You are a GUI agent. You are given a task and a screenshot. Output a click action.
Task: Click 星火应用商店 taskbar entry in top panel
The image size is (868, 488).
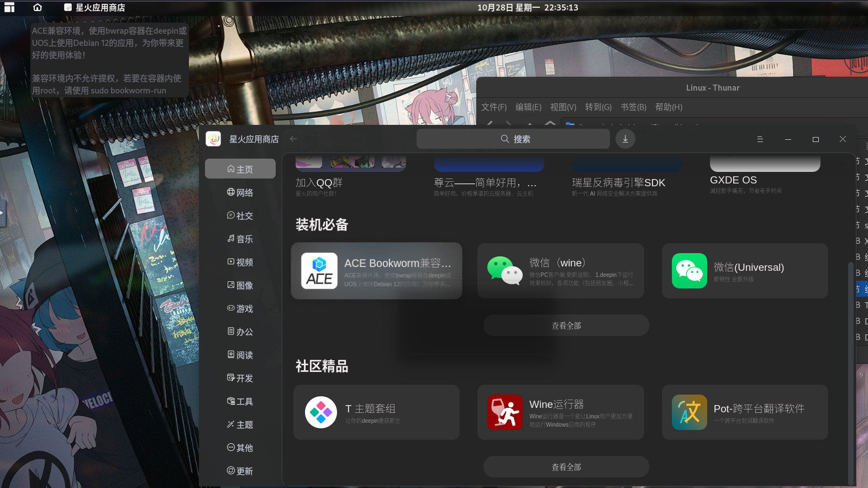pos(94,8)
